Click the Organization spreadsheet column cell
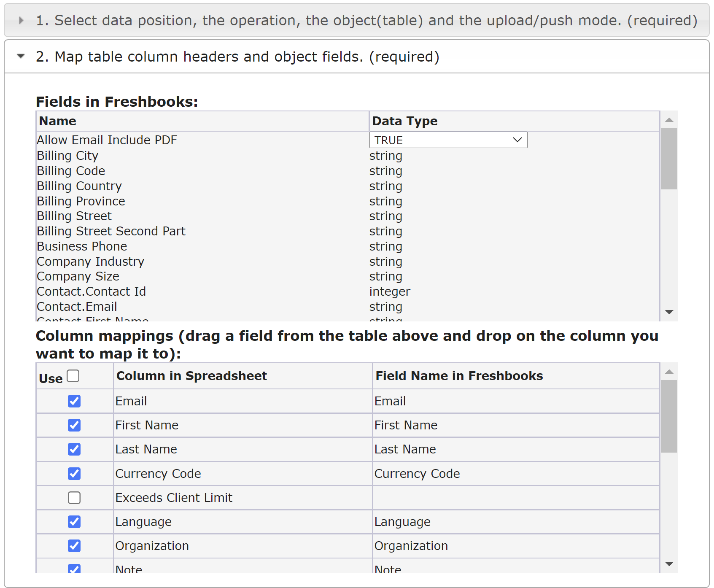This screenshot has width=714, height=588. point(243,546)
